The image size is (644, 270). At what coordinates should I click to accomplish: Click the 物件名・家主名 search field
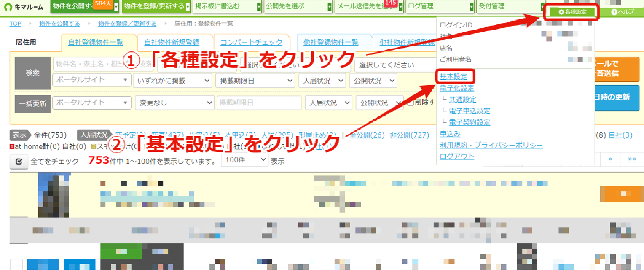103,64
